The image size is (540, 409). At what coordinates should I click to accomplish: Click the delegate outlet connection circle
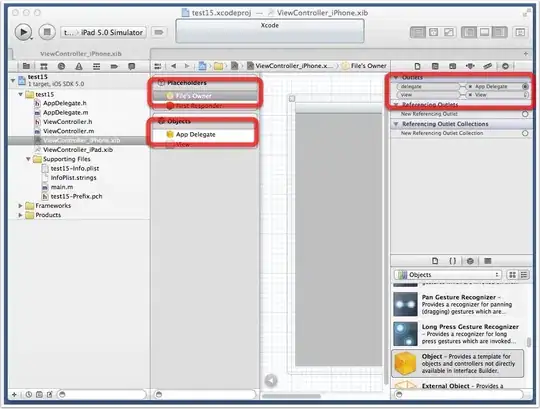pyautogui.click(x=525, y=86)
